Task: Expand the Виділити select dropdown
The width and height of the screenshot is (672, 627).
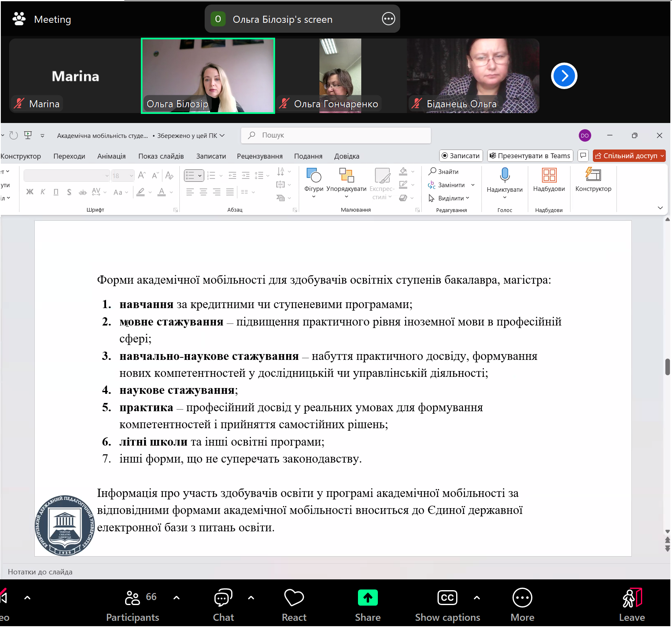Action: point(468,198)
